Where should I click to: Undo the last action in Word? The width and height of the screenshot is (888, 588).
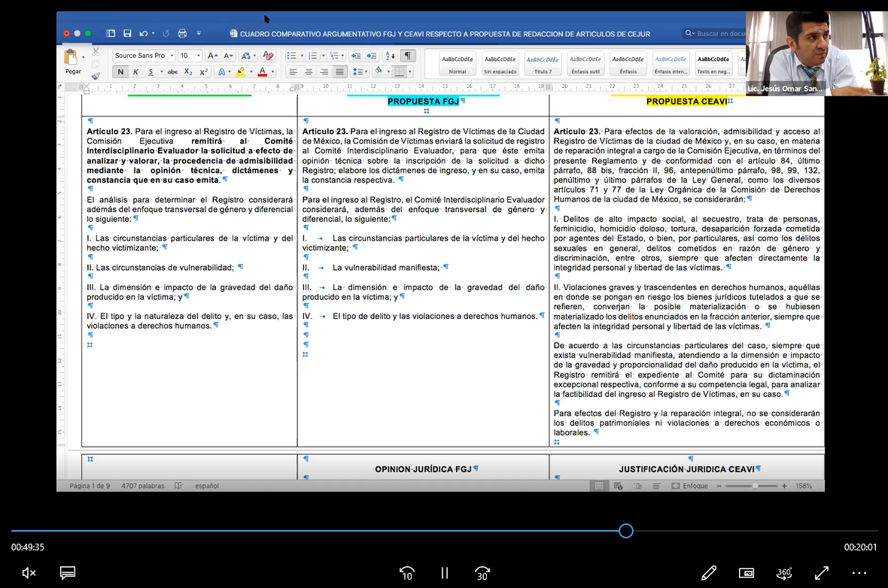(144, 33)
